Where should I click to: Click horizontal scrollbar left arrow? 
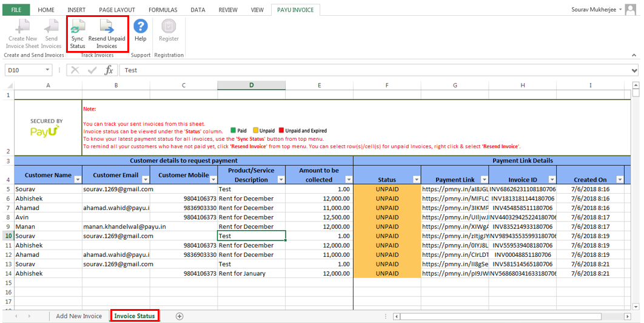397,316
